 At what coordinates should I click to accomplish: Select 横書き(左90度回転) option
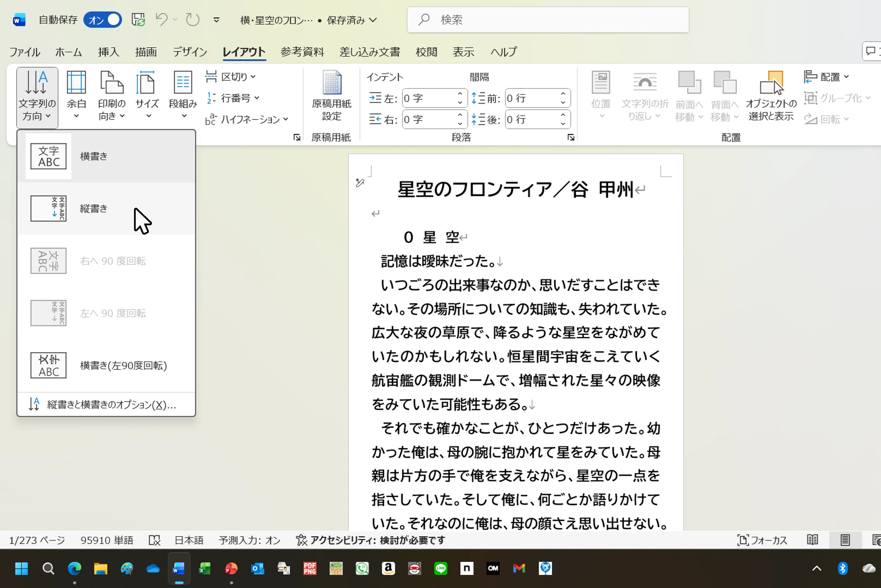pyautogui.click(x=106, y=365)
